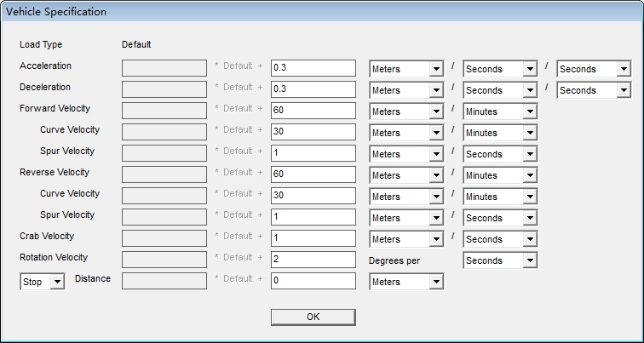Click Reverse Velocity default multiplier field
This screenshot has width=644, height=343.
pos(164,174)
